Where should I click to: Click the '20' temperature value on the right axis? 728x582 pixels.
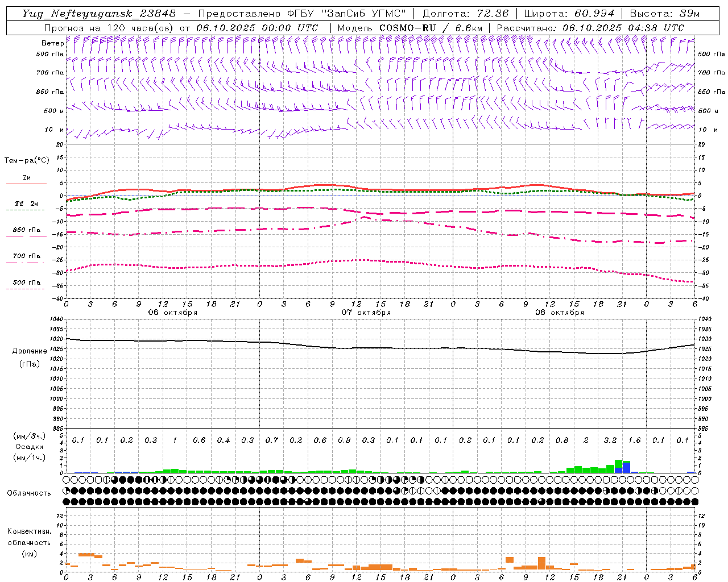coord(702,144)
